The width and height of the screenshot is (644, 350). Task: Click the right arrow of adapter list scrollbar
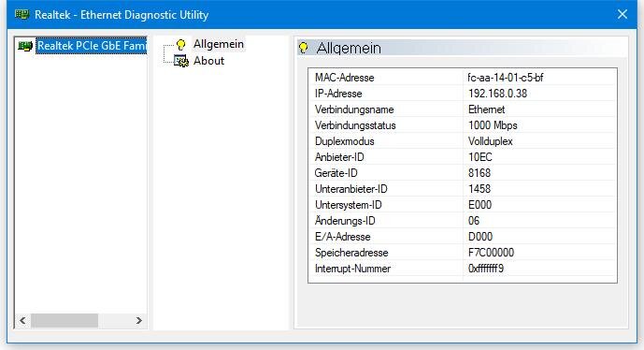[x=139, y=320]
